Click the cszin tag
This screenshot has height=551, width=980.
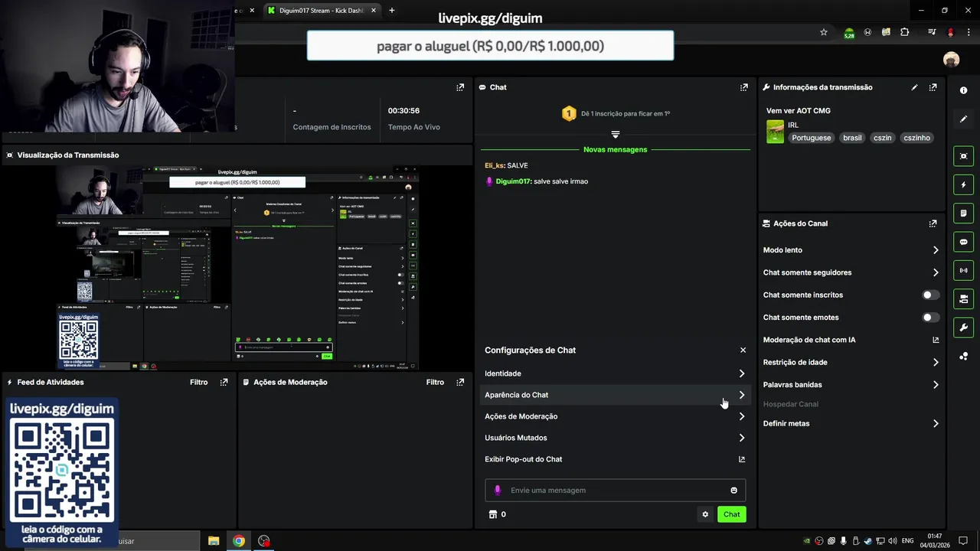883,138
